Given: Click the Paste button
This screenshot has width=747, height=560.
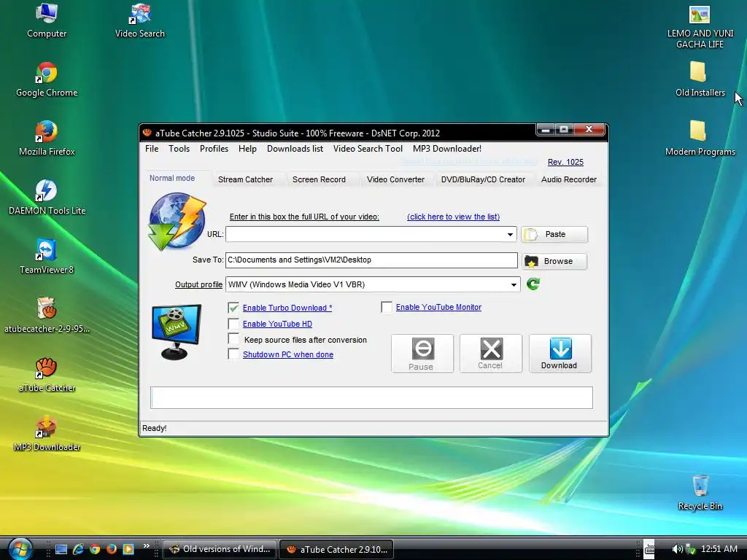Looking at the screenshot, I should point(554,234).
